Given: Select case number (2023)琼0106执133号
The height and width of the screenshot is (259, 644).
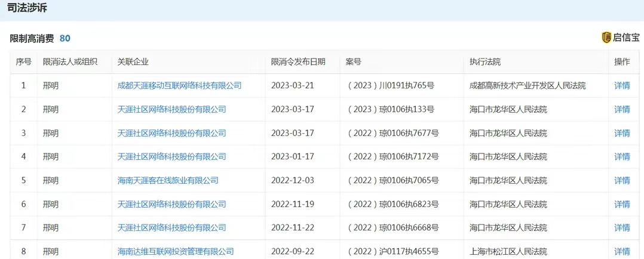Looking at the screenshot, I should coord(391,110).
